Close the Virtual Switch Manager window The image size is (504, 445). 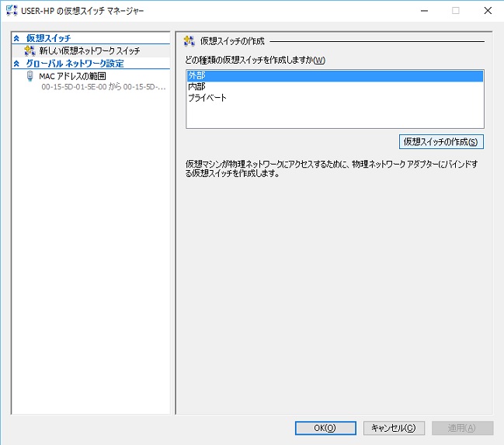coord(488,11)
